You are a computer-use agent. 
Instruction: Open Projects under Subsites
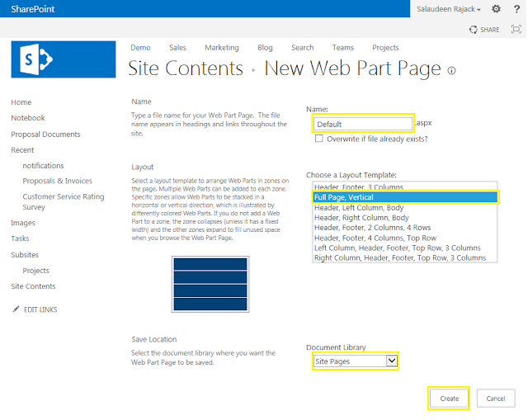[35, 271]
